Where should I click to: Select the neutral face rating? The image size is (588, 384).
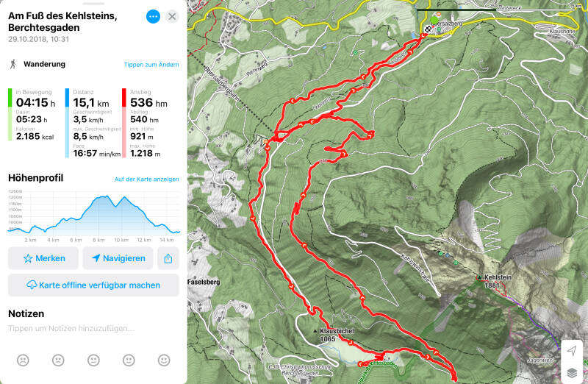tap(93, 360)
